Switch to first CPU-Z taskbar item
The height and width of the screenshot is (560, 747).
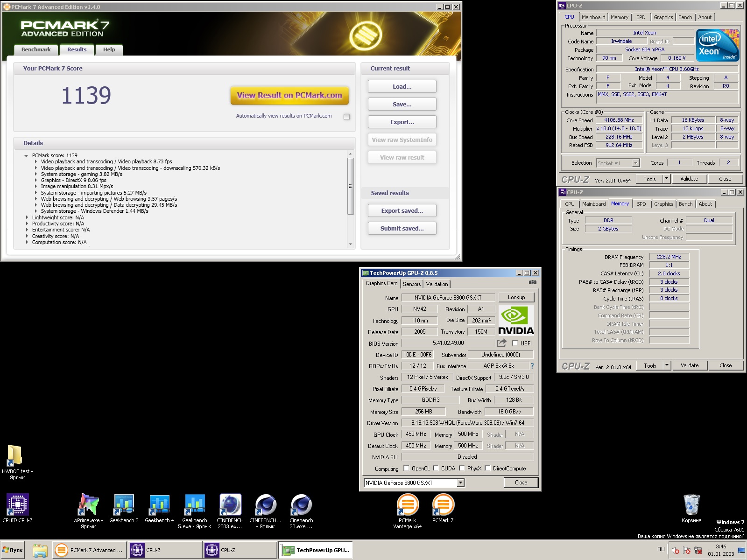pos(165,550)
